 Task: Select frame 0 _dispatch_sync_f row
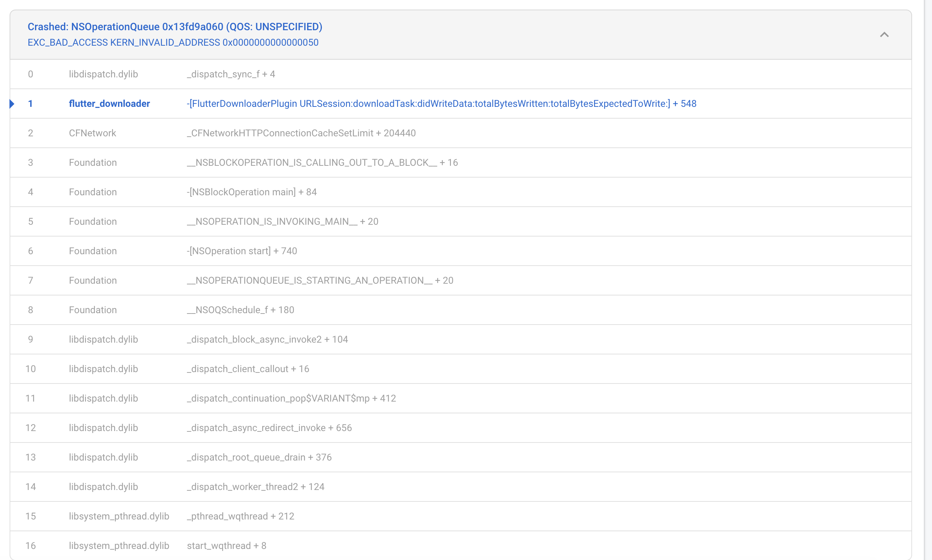[231, 74]
